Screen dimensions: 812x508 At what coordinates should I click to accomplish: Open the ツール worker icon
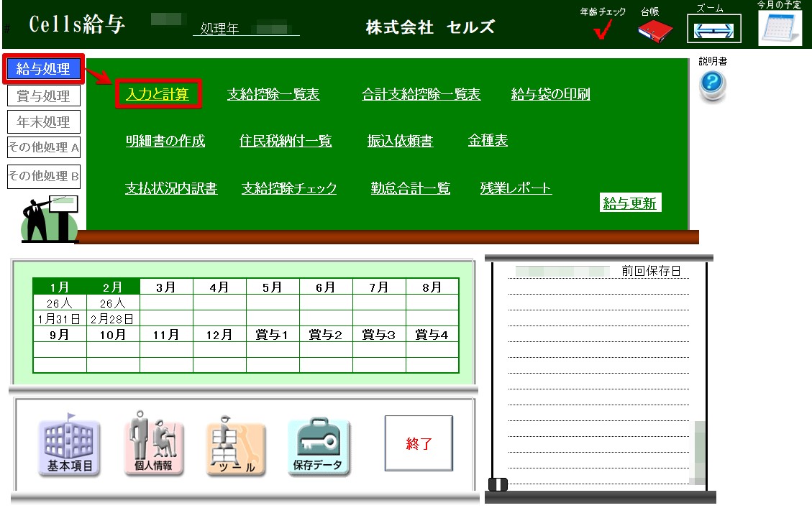235,447
